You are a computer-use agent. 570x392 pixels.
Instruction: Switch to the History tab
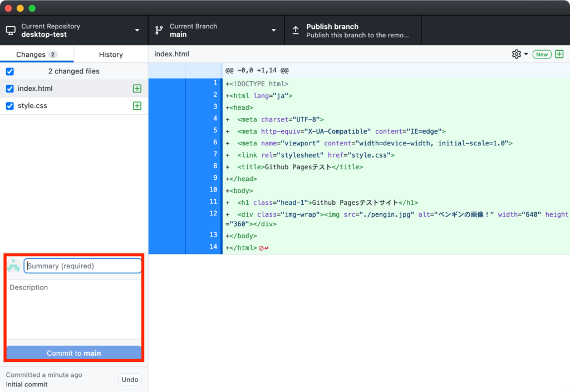(x=111, y=54)
